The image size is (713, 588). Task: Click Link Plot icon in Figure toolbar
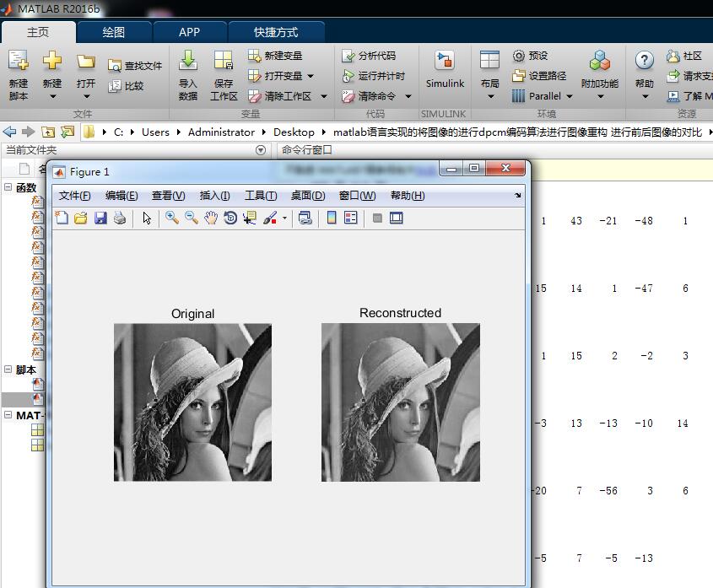[x=305, y=218]
